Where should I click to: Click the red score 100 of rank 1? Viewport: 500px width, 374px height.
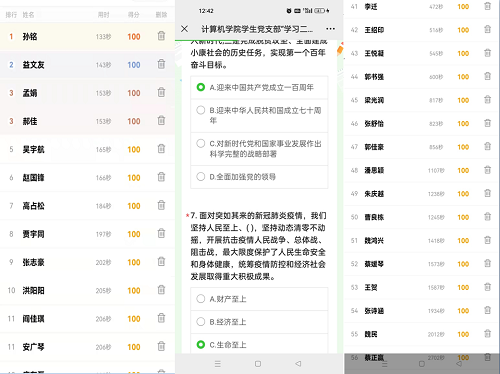tap(134, 37)
